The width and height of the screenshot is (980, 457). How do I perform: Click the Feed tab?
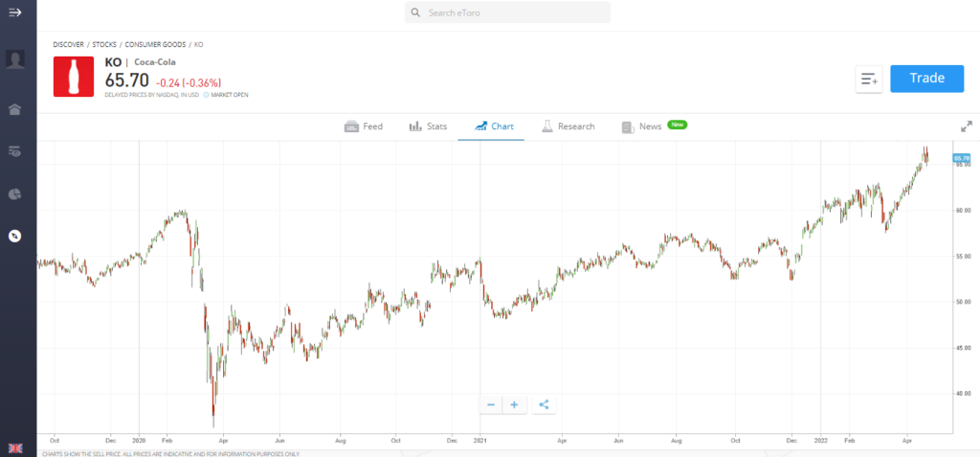pyautogui.click(x=363, y=126)
